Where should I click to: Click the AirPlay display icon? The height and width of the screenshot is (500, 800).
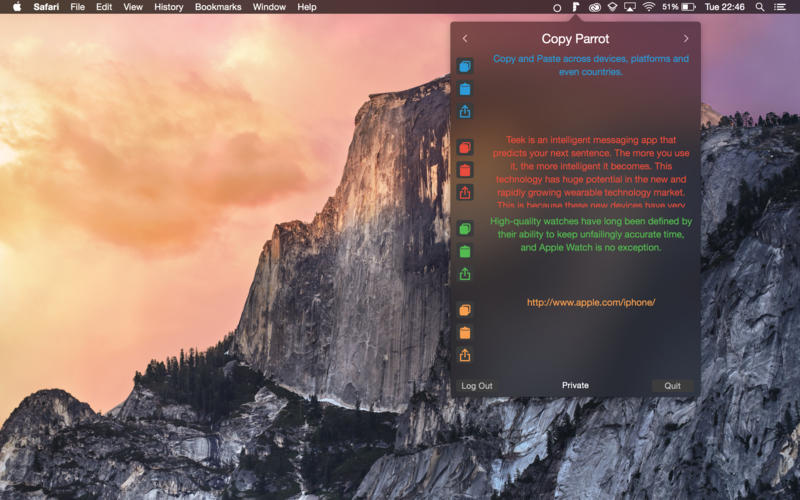pyautogui.click(x=630, y=7)
